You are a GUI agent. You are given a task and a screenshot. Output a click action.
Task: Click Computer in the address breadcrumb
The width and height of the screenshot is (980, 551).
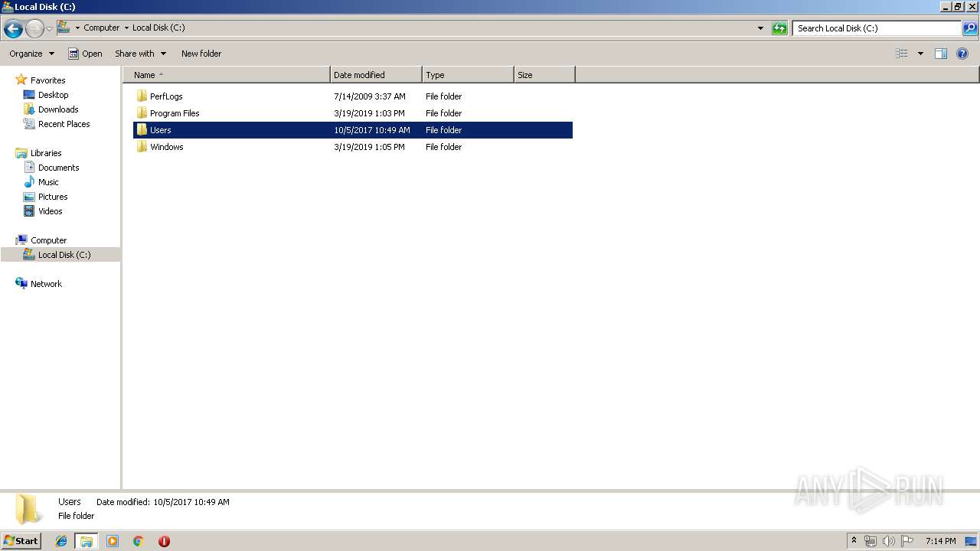102,28
